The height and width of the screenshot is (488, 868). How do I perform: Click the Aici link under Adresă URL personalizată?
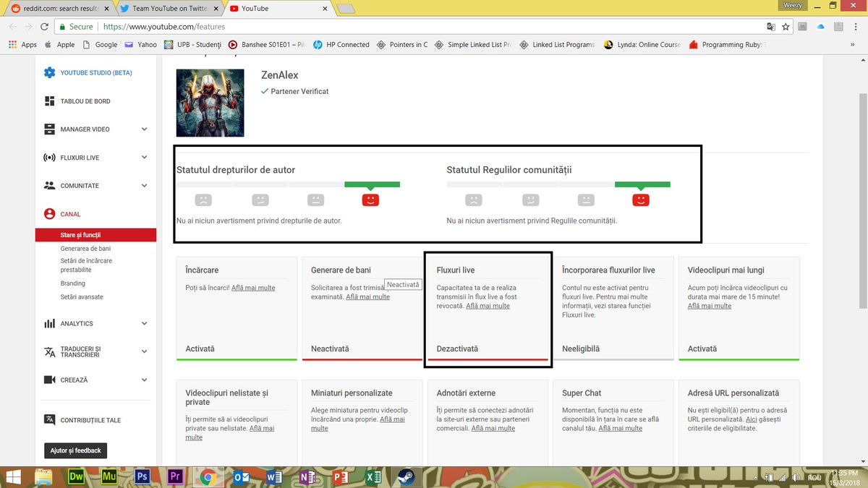click(x=751, y=419)
